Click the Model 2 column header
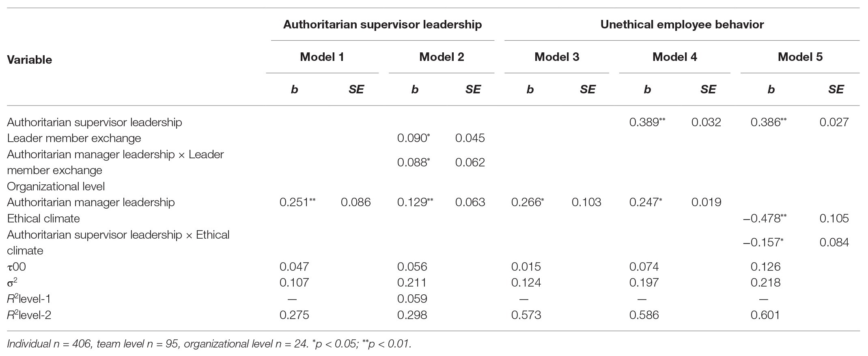868x356 pixels. pos(442,57)
